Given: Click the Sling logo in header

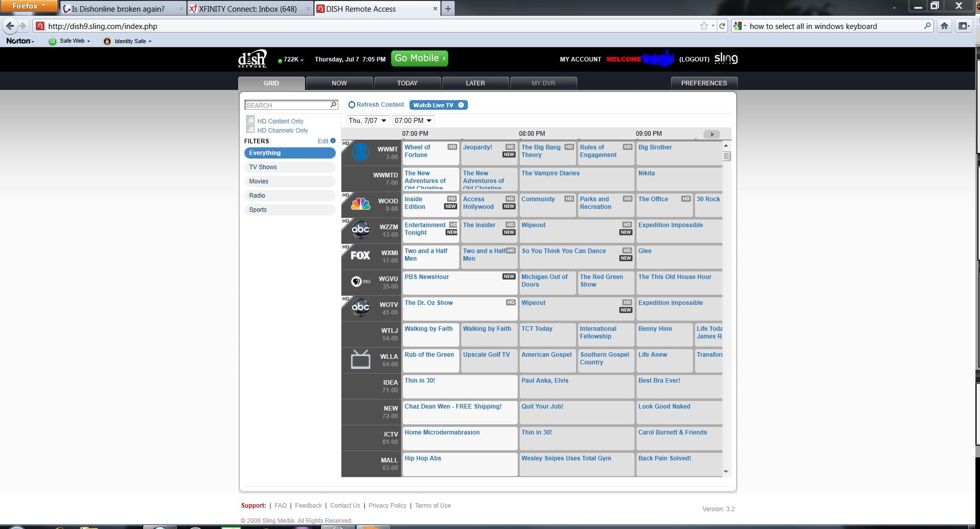Looking at the screenshot, I should 726,59.
